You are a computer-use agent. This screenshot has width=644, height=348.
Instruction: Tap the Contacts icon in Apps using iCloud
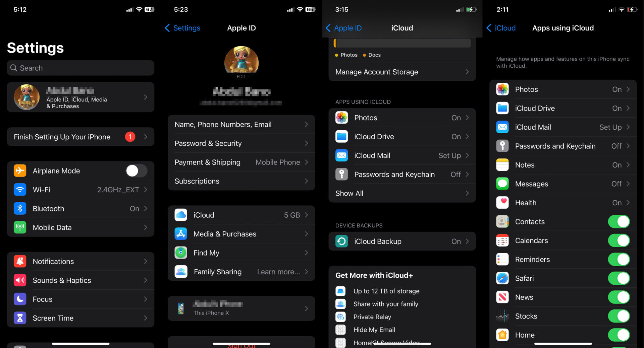coord(502,221)
